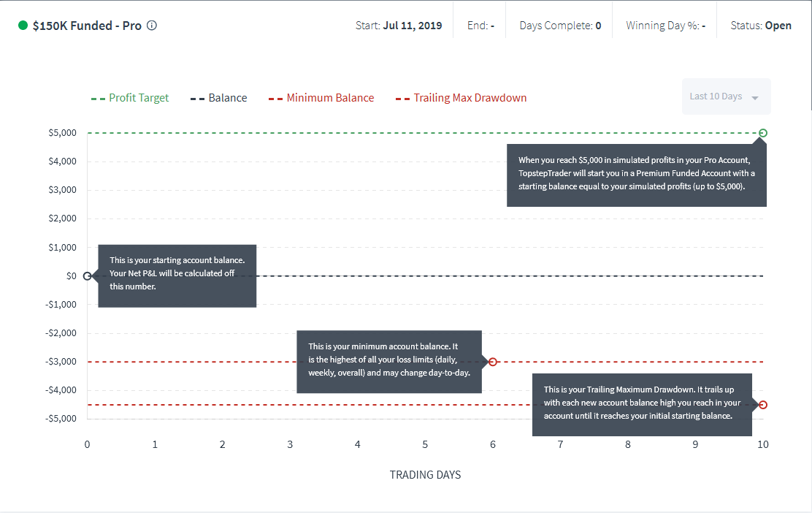Click trading day 1 on x-axis
This screenshot has height=513, width=812.
click(x=155, y=444)
